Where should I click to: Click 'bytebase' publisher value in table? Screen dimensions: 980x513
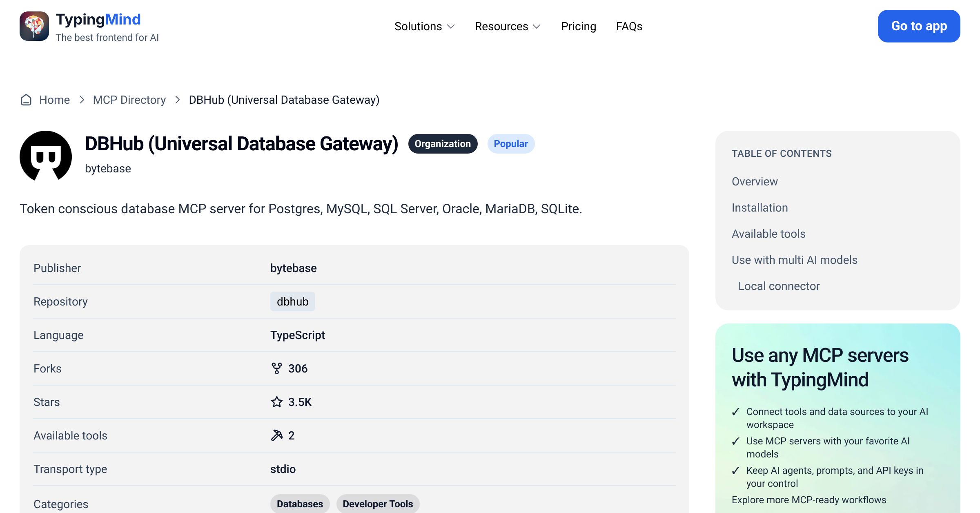click(x=293, y=268)
